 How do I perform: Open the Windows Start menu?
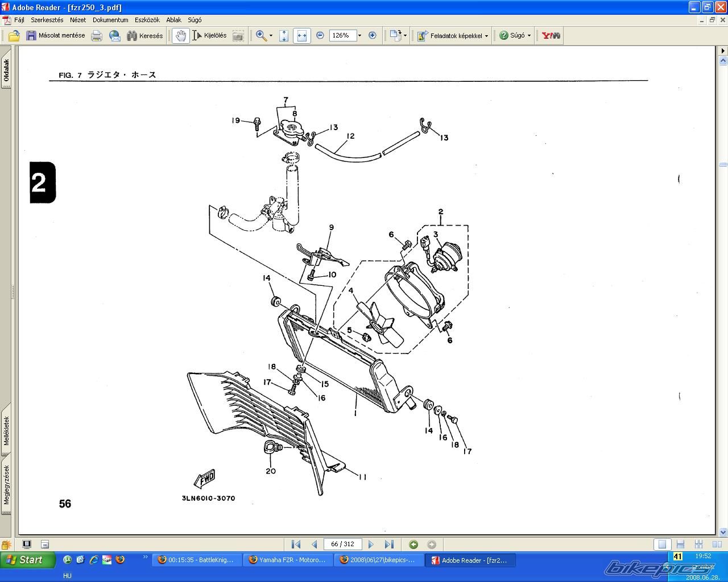(x=28, y=560)
